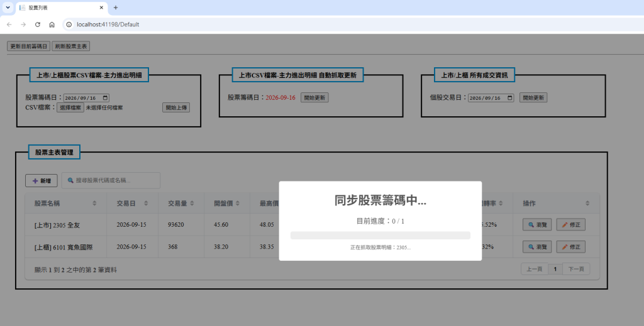Sort by 轉率 column arrows
The width and height of the screenshot is (644, 326).
[x=501, y=204]
